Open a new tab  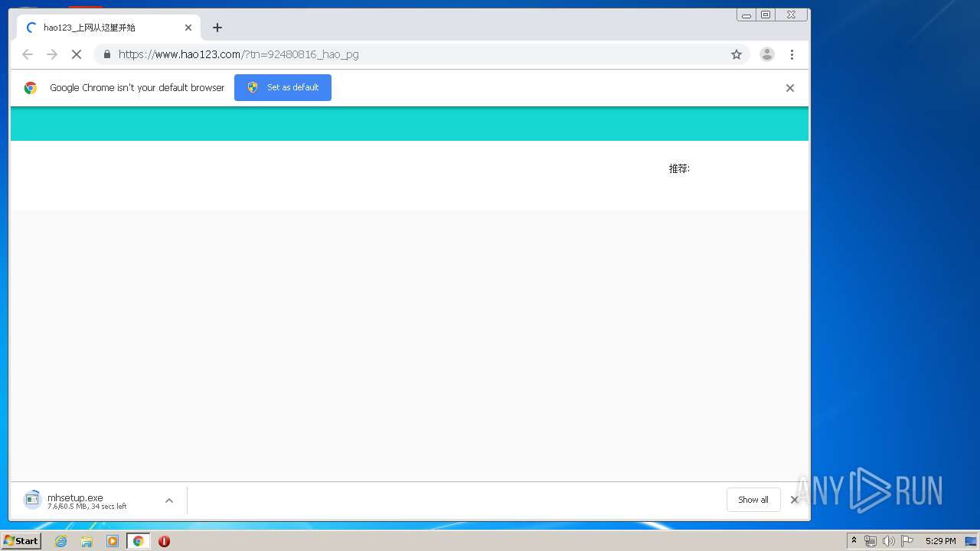(x=217, y=28)
